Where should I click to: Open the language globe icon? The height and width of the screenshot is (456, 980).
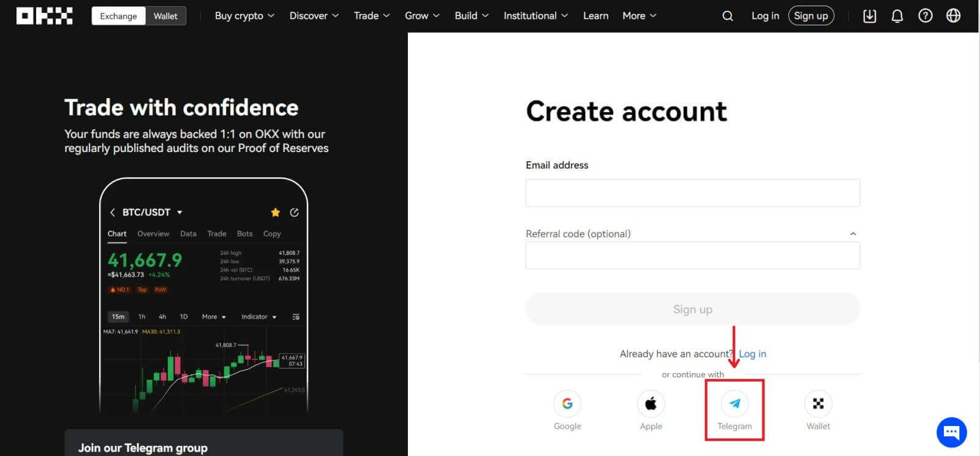tap(953, 16)
